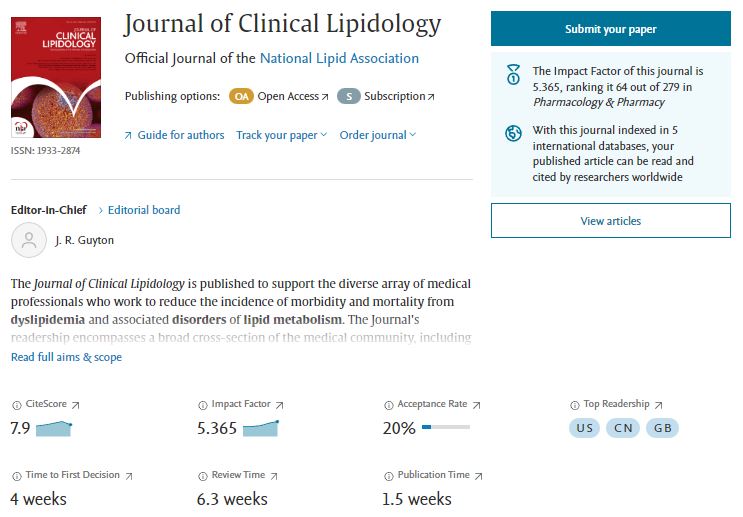Click the Editor-in-Chief avatar icon
Image resolution: width=743 pixels, height=517 pixels.
point(28,240)
